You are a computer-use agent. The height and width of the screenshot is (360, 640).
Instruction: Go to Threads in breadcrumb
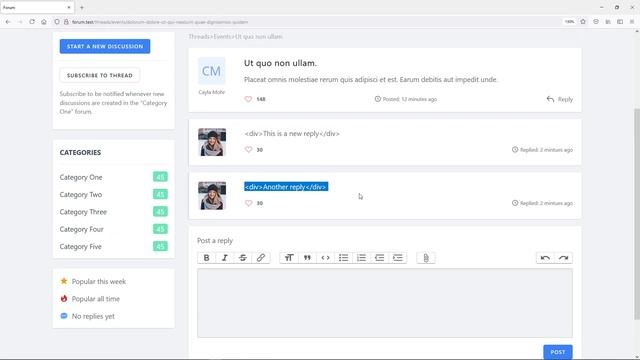pos(199,37)
